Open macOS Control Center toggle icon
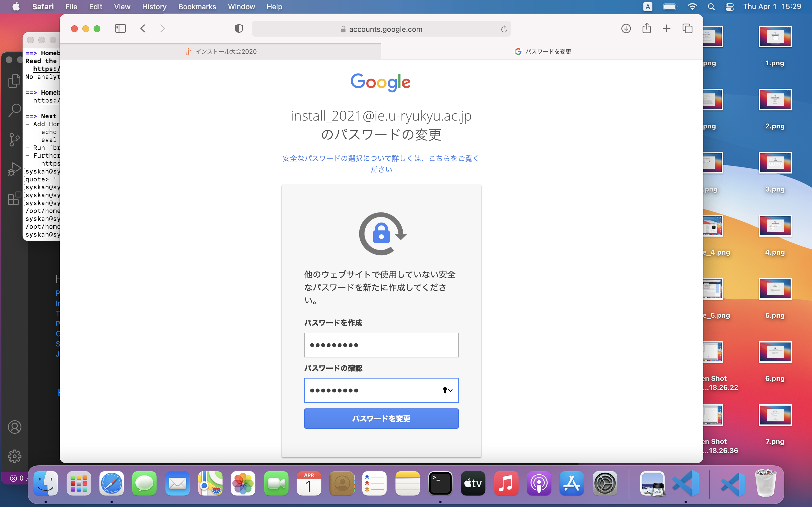812x507 pixels. (x=729, y=7)
